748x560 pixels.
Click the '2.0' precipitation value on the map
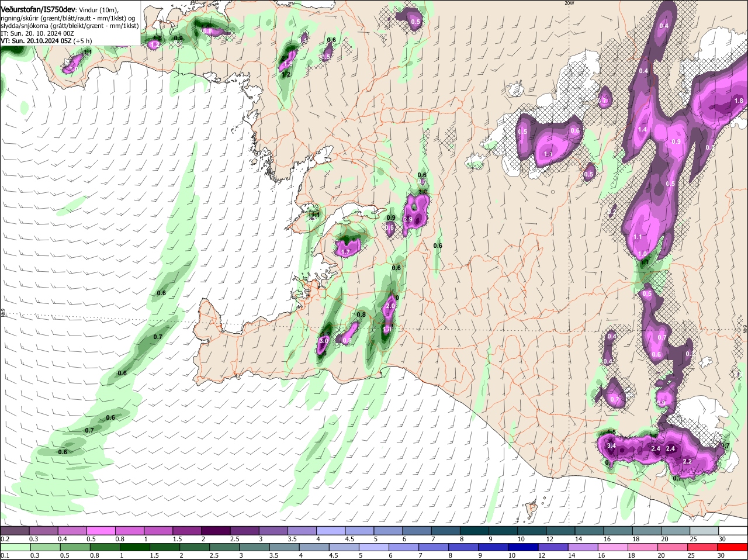(391, 306)
